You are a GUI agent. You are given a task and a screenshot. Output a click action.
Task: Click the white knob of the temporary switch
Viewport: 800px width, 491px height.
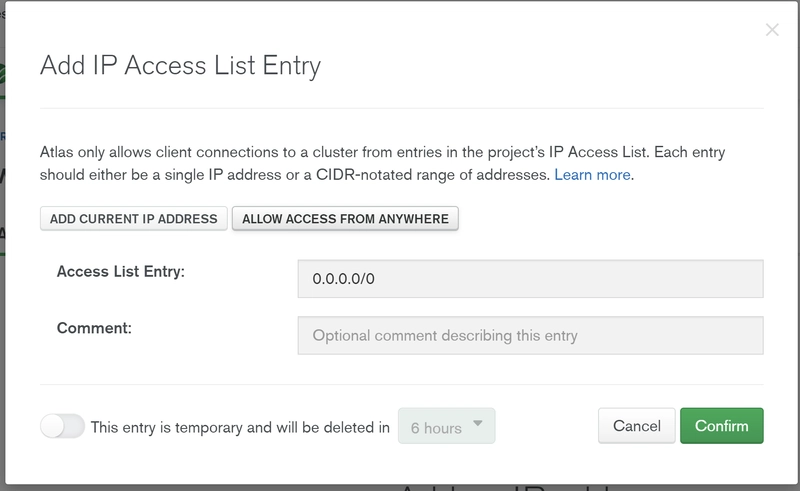[x=52, y=427]
